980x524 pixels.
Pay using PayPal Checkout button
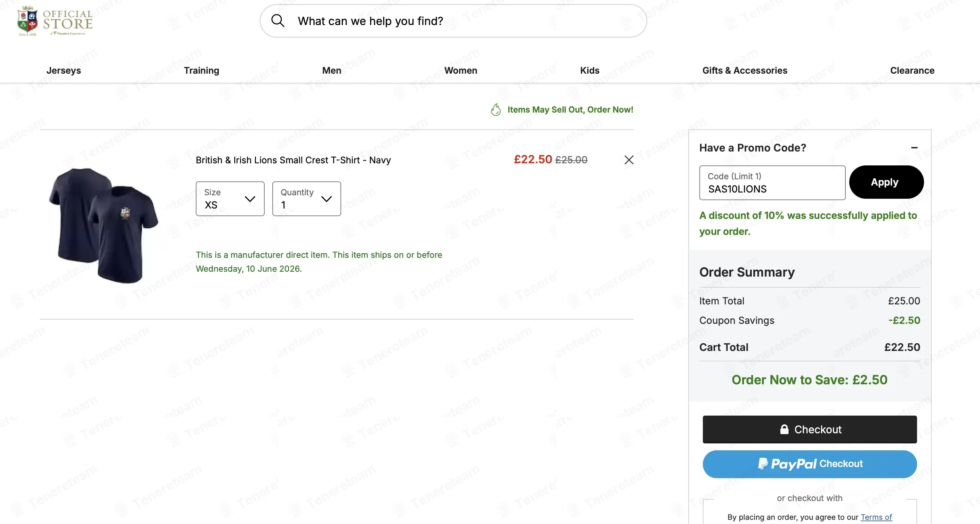(x=810, y=464)
